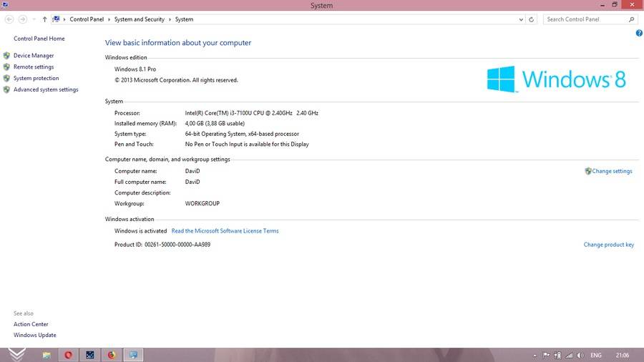
Task: Click the Intel Core i3-7100U processor value
Action: 251,113
